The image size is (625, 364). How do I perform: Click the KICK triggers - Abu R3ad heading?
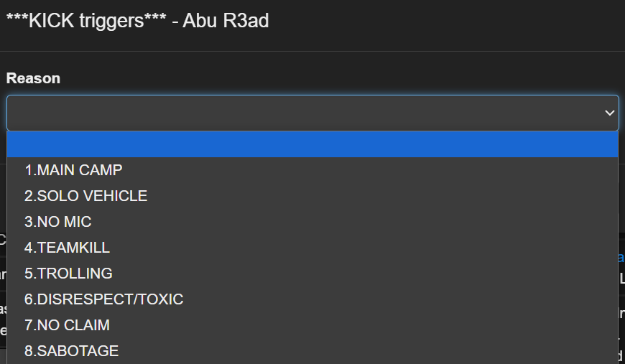[137, 21]
